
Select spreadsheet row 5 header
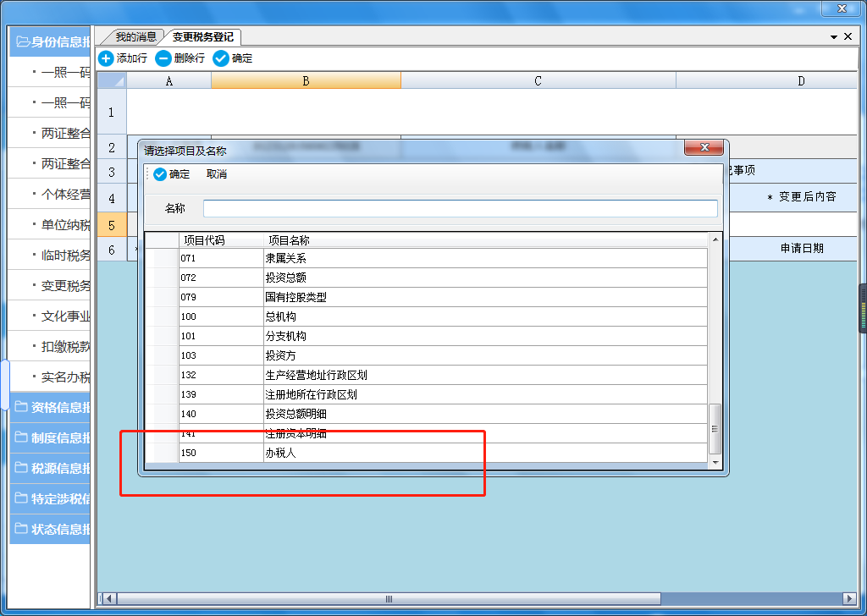click(x=112, y=225)
